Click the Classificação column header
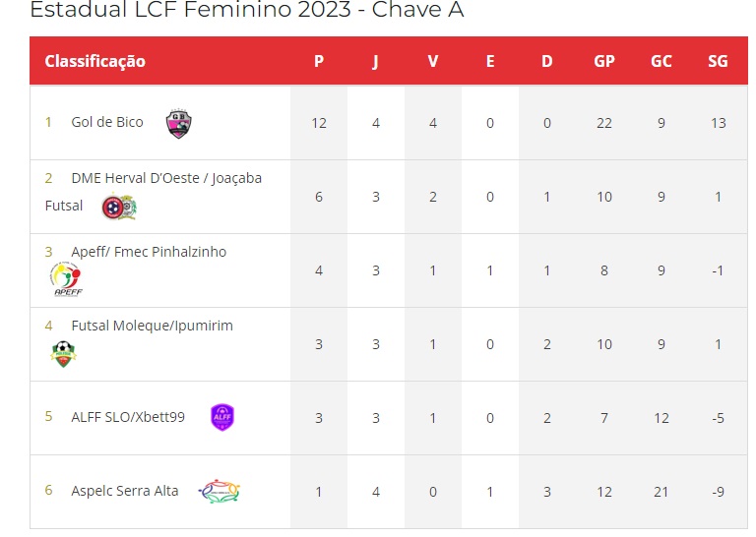 pyautogui.click(x=94, y=61)
